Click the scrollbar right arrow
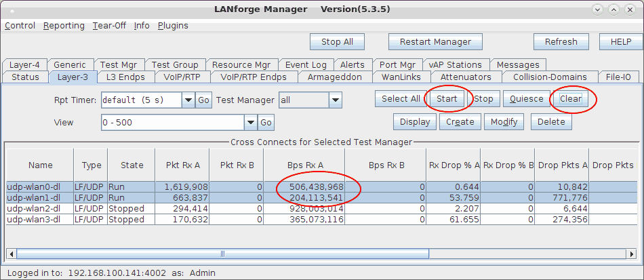 pyautogui.click(x=632, y=254)
